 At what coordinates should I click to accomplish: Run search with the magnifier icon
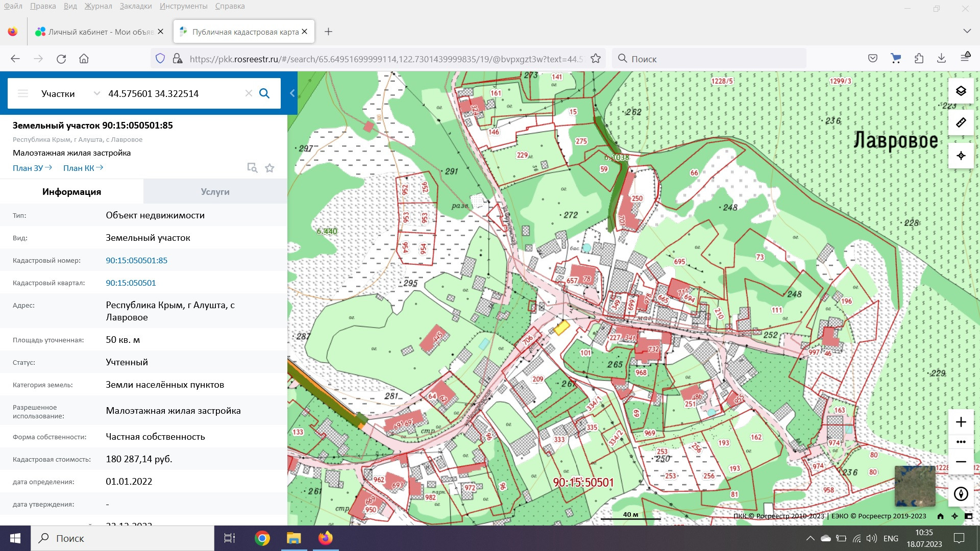(x=264, y=93)
